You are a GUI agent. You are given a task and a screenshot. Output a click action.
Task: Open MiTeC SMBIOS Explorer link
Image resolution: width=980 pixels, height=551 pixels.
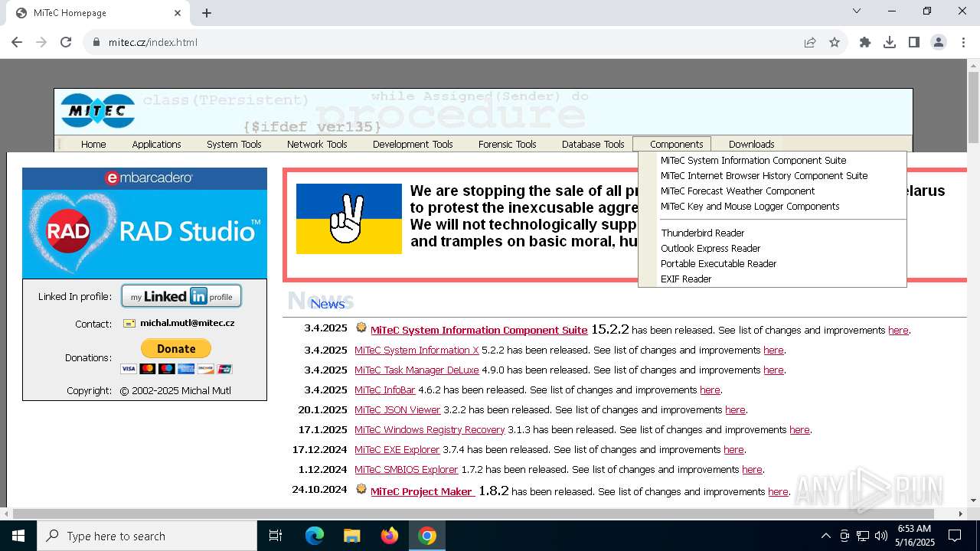pos(406,470)
